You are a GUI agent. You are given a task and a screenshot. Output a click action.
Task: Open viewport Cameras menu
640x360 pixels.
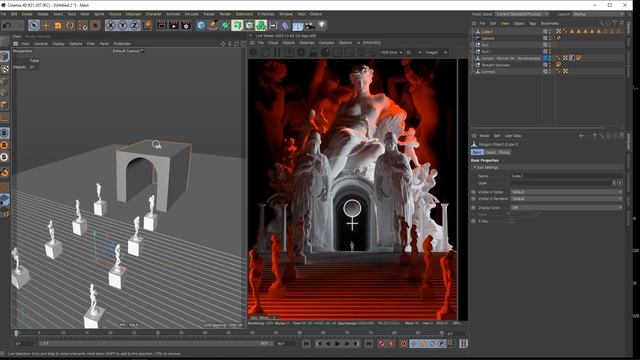[40, 44]
